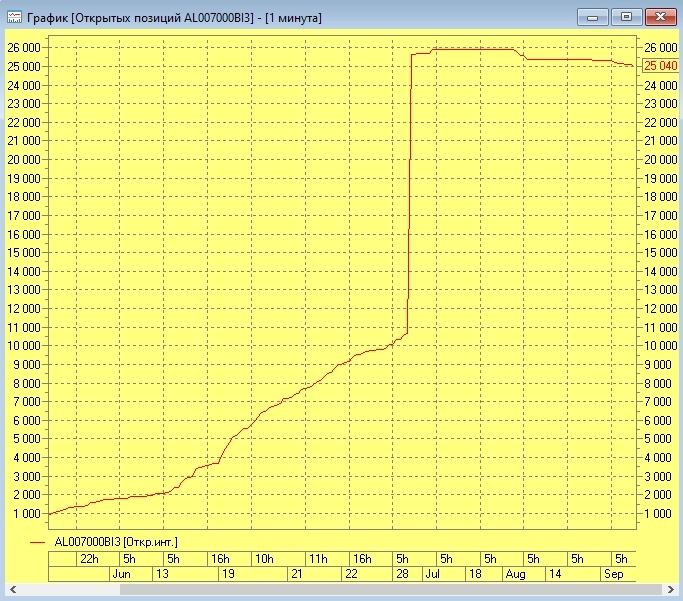Click the 10 000 label on left axis
The width and height of the screenshot is (683, 601).
click(x=23, y=346)
